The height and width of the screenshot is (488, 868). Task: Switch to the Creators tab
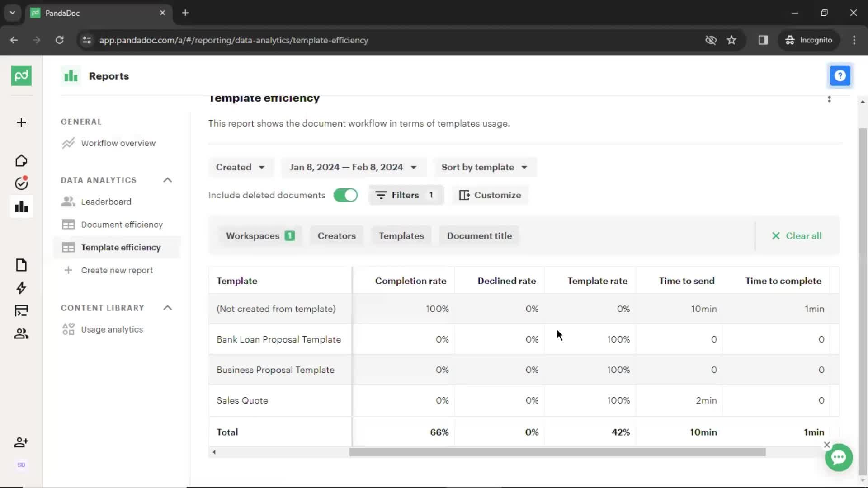tap(337, 235)
